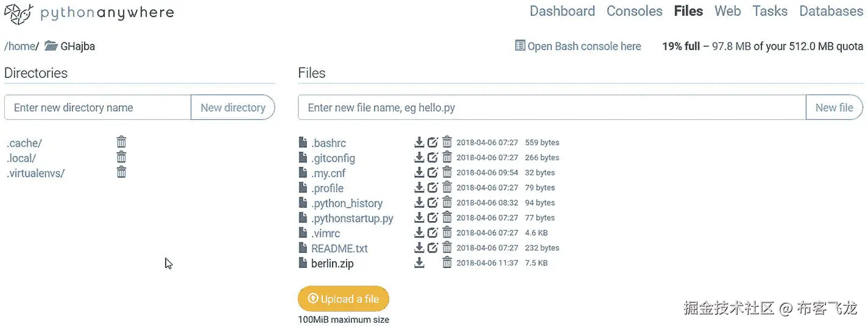
Task: Open the README.txt file link
Action: [x=339, y=248]
